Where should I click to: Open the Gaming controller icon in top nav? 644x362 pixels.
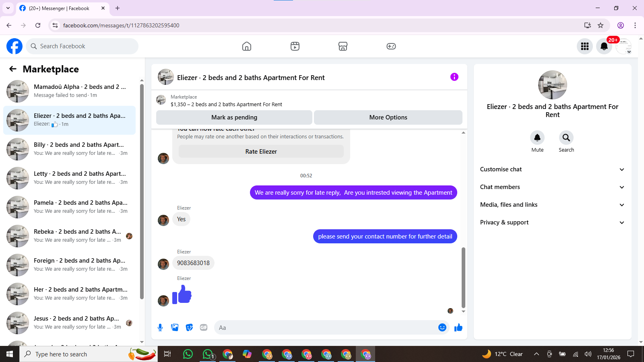click(x=391, y=46)
